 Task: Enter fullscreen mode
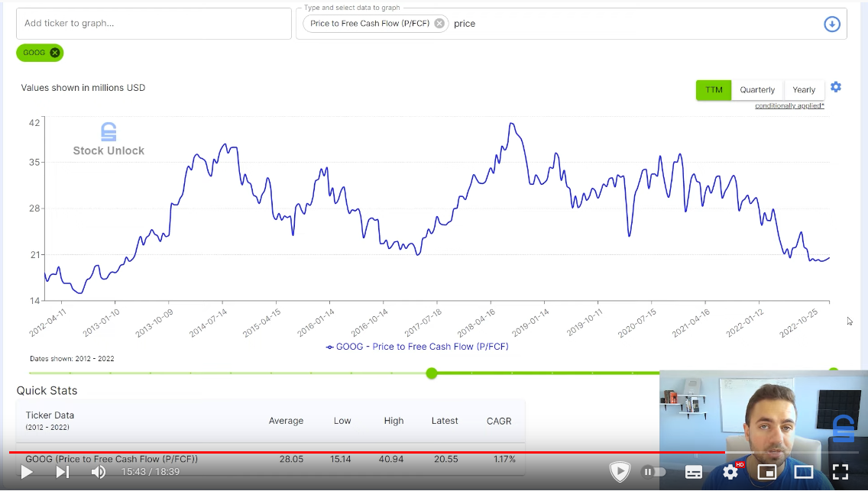[x=840, y=472]
